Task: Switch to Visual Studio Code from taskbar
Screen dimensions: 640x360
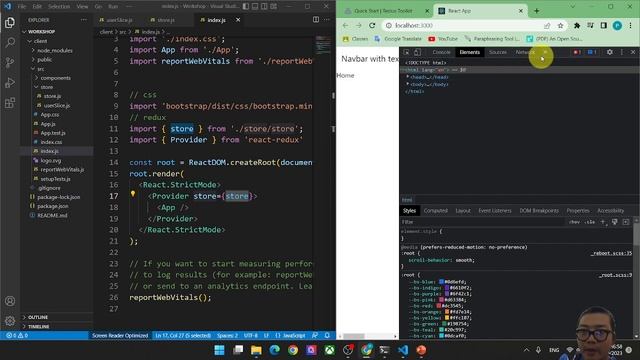Action: tap(403, 350)
